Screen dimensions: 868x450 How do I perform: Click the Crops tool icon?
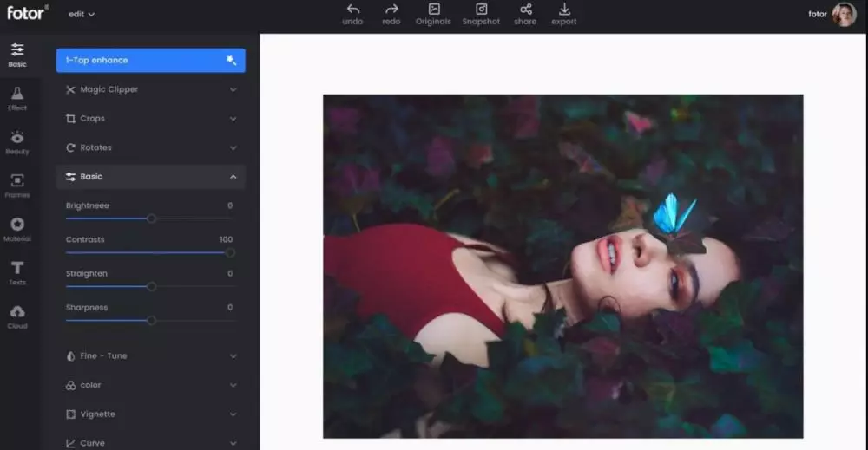(70, 119)
